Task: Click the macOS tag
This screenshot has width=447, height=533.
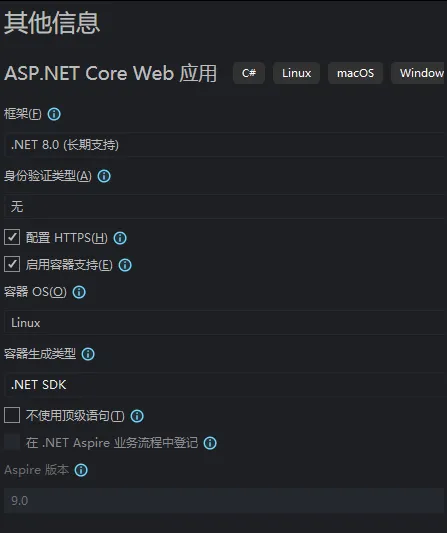Action: point(355,73)
